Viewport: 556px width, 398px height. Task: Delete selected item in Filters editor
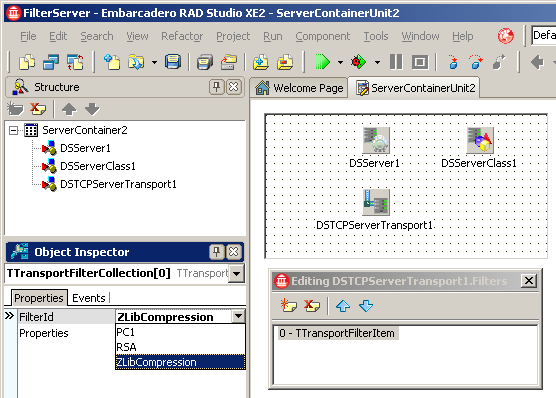pyautogui.click(x=312, y=305)
